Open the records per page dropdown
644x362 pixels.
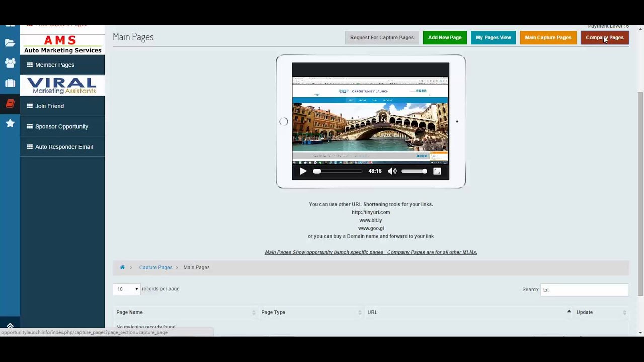[x=126, y=289]
